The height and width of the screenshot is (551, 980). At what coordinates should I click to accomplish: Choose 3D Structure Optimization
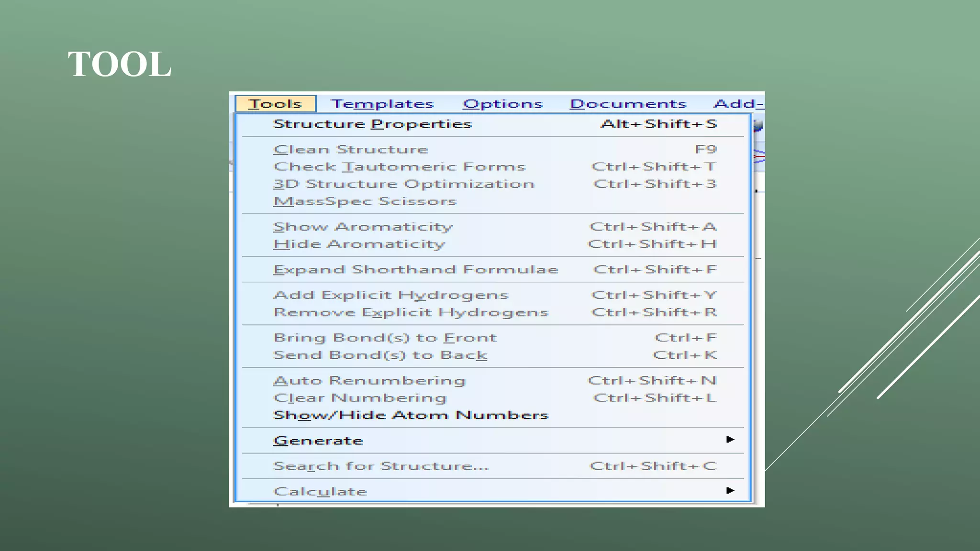point(404,184)
